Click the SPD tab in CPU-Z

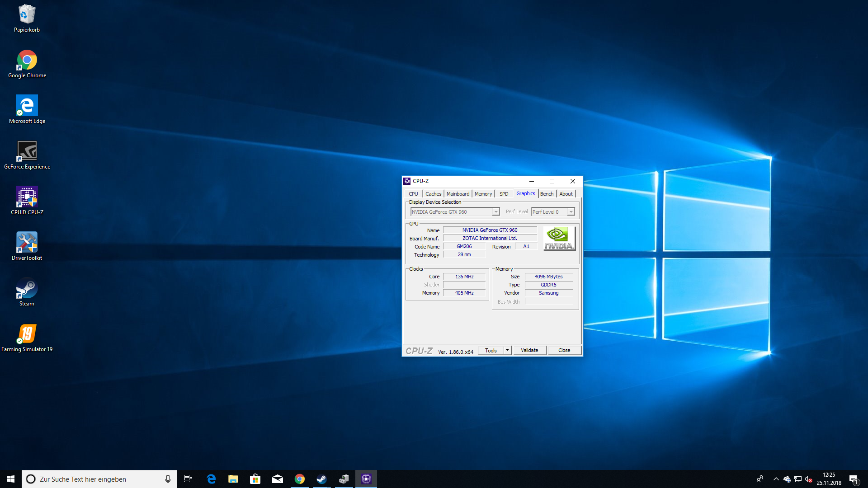tap(503, 193)
